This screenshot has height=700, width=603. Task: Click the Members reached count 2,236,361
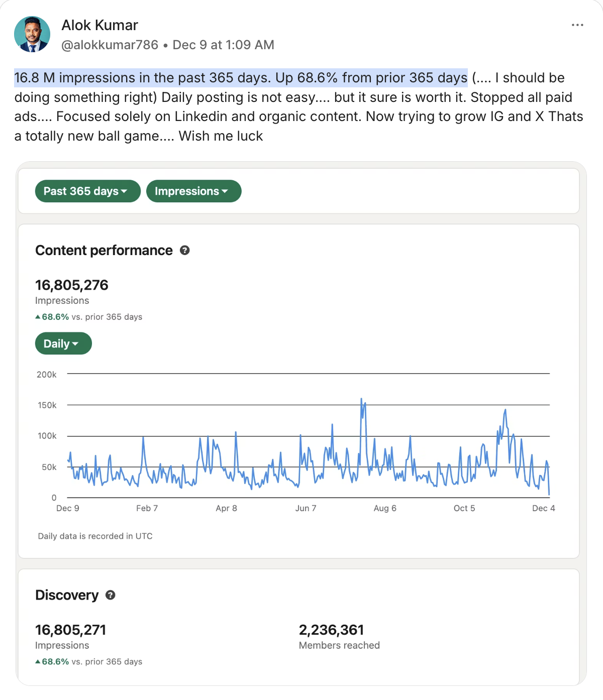[x=332, y=629]
